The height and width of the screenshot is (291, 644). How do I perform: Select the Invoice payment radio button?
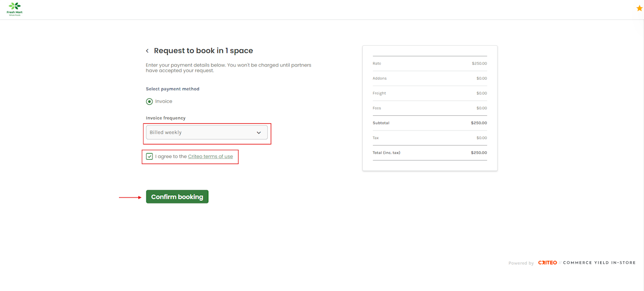(149, 102)
